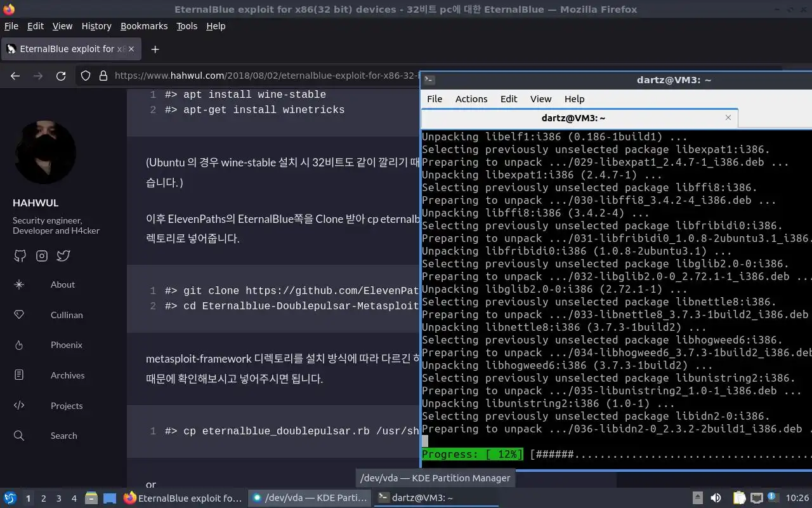Viewport: 812px width, 508px height.
Task: Open the Search link in sidebar
Action: pos(64,436)
